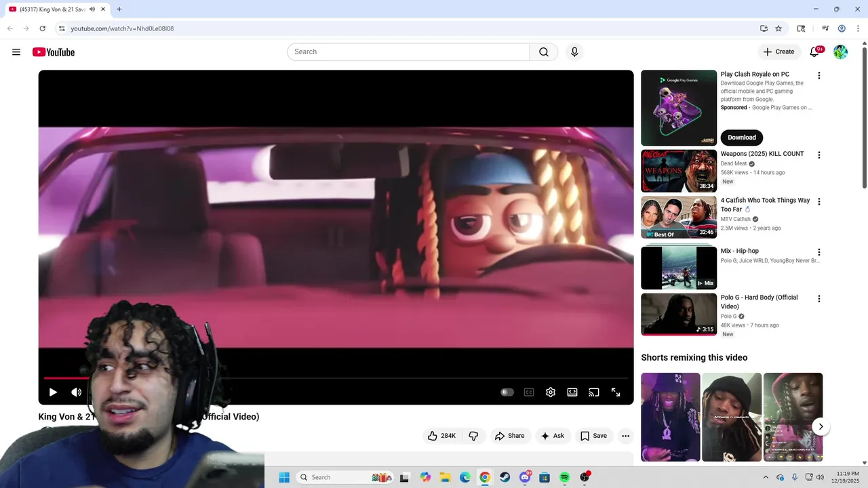Open options for 4 Catfish video
868x488 pixels.
[818, 202]
